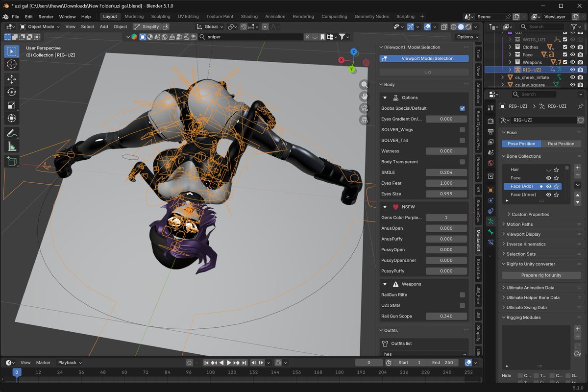The height and width of the screenshot is (392, 588).
Task: Click Prepare rig for unity button
Action: click(541, 275)
